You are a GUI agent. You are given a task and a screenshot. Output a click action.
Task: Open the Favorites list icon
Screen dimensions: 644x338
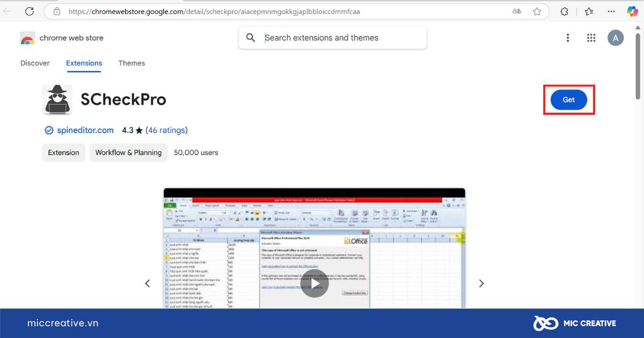click(589, 11)
